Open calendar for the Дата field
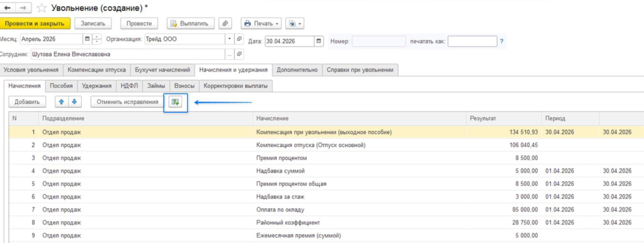 (x=319, y=41)
